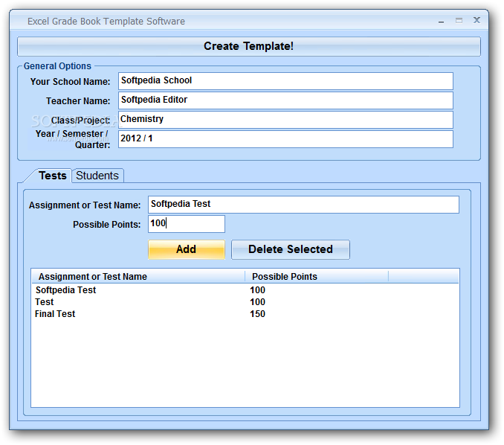The image size is (504, 445).
Task: Click the 100 points value for Softpedia Test
Action: click(x=257, y=290)
